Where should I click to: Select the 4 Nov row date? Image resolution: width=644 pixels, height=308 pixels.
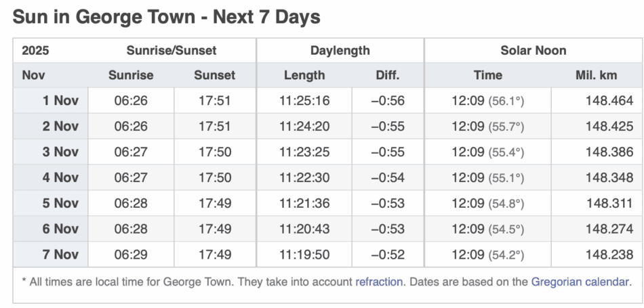60,178
